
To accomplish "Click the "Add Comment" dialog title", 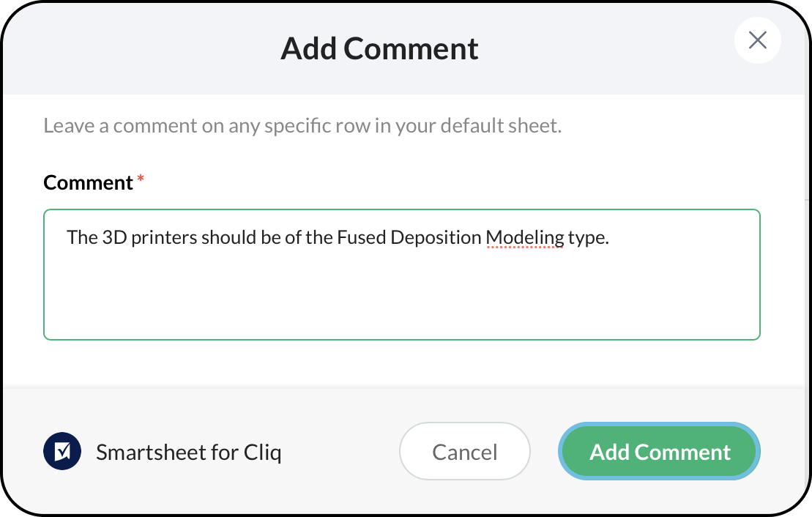I will pos(379,49).
